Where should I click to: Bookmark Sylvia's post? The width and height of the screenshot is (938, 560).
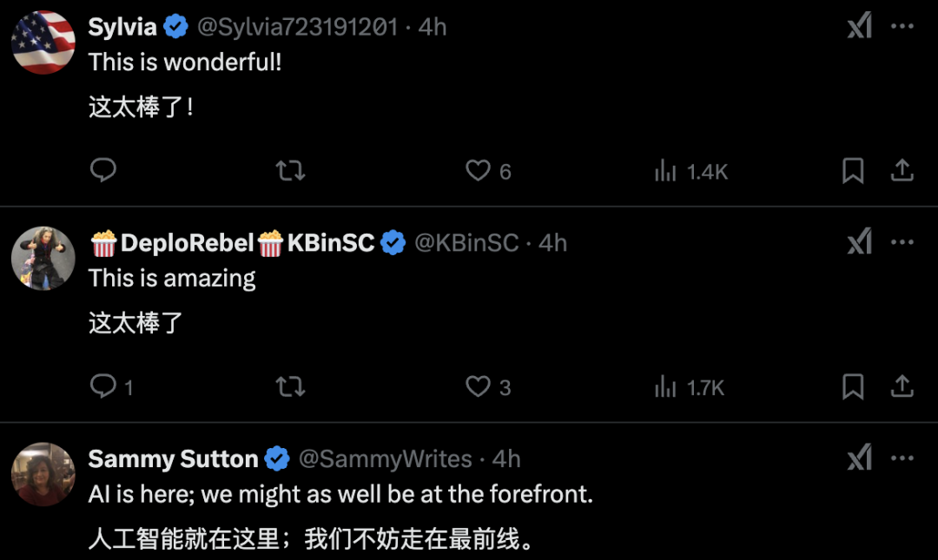pyautogui.click(x=853, y=170)
